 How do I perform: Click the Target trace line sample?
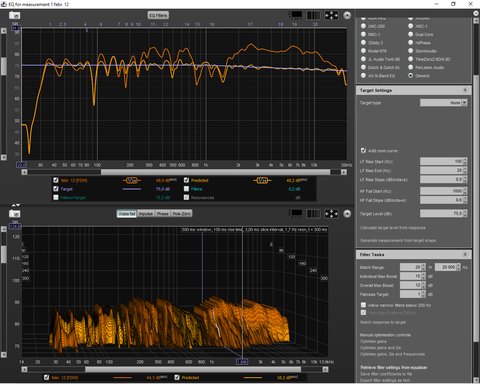pos(132,189)
